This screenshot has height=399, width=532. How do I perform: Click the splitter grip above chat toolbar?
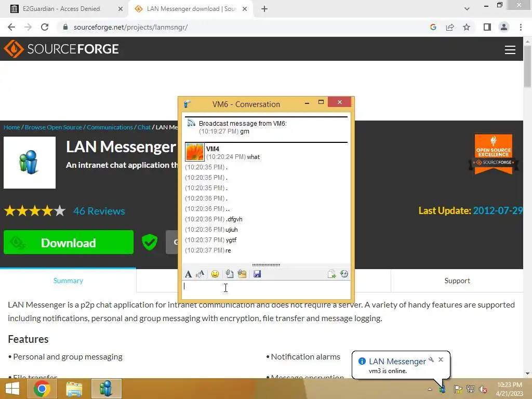point(266,265)
